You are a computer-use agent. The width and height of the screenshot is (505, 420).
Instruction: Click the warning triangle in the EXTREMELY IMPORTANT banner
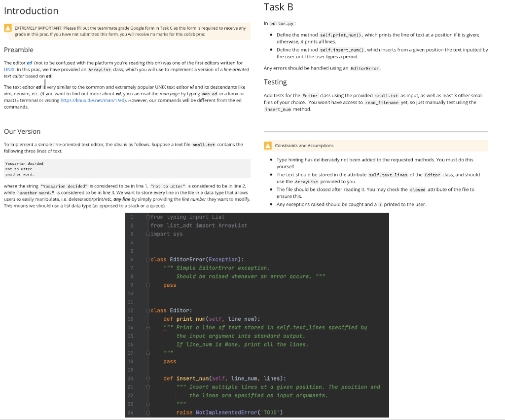(8, 29)
